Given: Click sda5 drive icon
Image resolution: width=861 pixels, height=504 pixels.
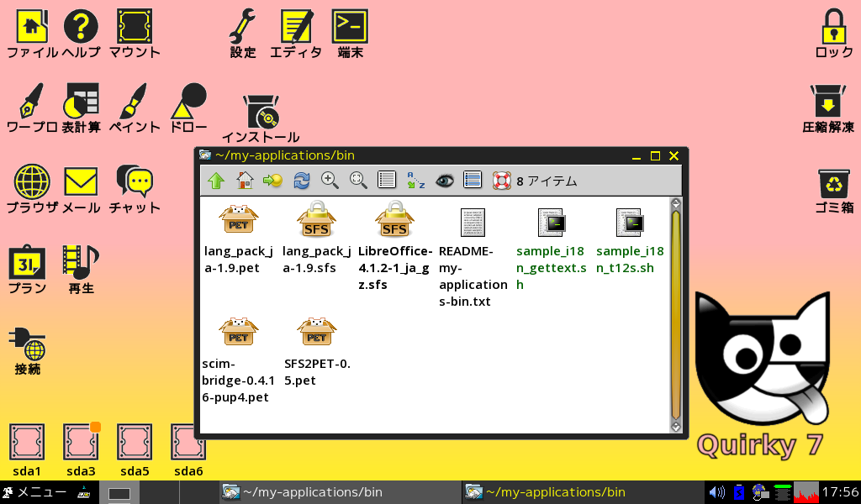Looking at the screenshot, I should [135, 449].
